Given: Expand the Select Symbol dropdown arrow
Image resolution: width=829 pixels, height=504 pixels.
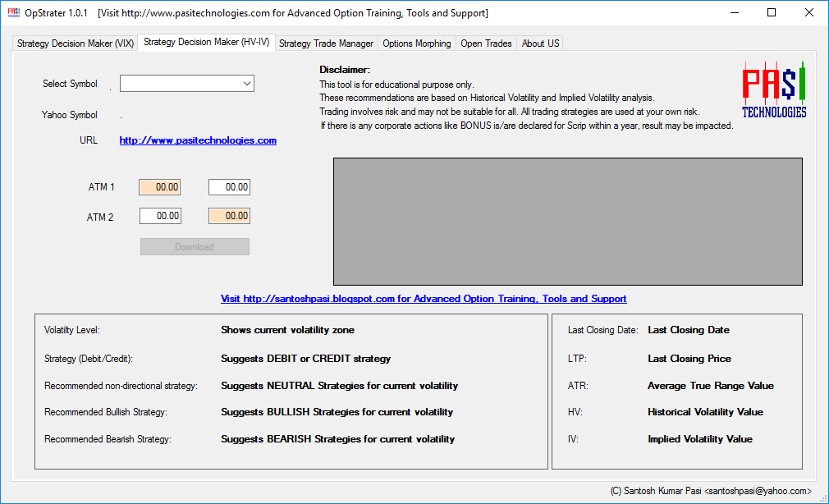Looking at the screenshot, I should coord(247,84).
